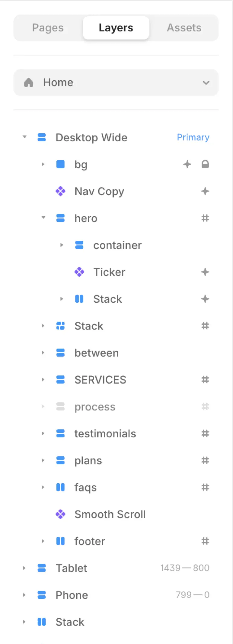Click the hash link icon on hero layer

[205, 218]
